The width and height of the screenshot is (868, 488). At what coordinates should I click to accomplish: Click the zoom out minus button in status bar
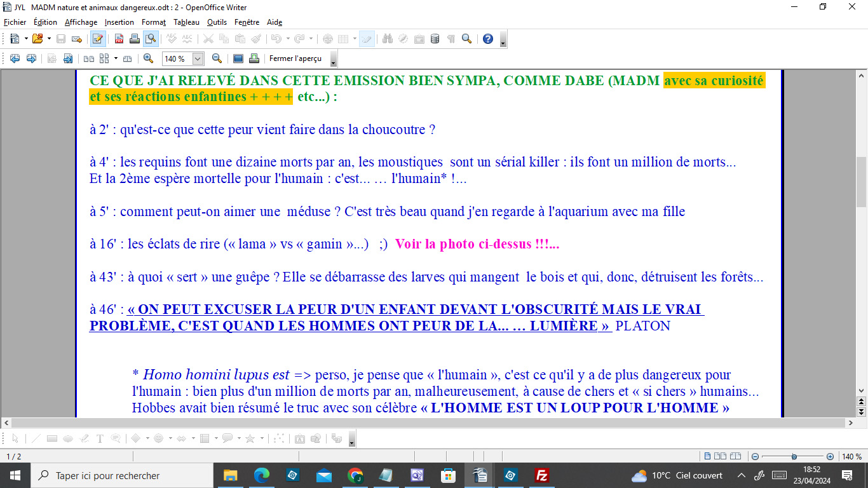pos(755,456)
